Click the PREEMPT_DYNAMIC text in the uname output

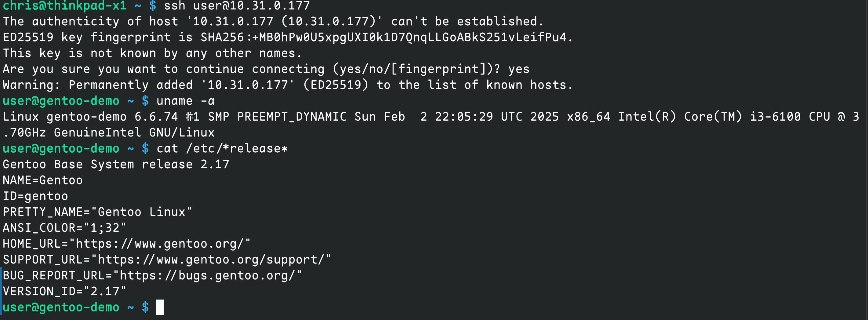[x=292, y=117]
